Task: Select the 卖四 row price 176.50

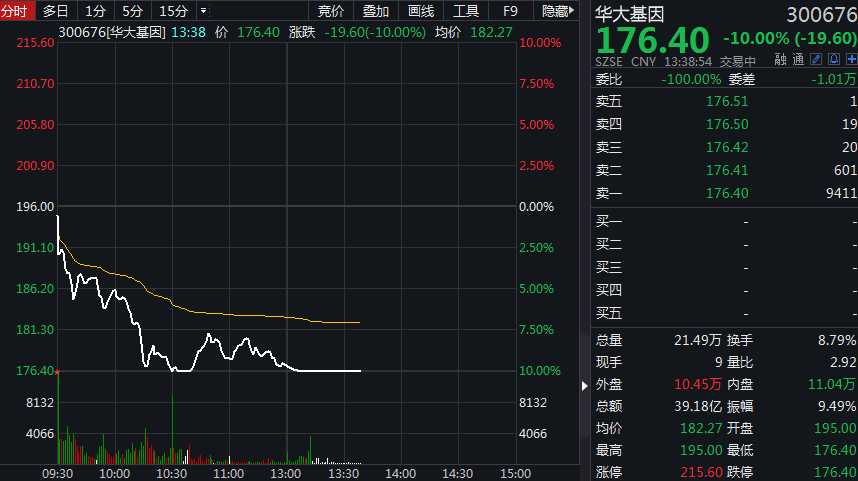Action: pos(727,124)
